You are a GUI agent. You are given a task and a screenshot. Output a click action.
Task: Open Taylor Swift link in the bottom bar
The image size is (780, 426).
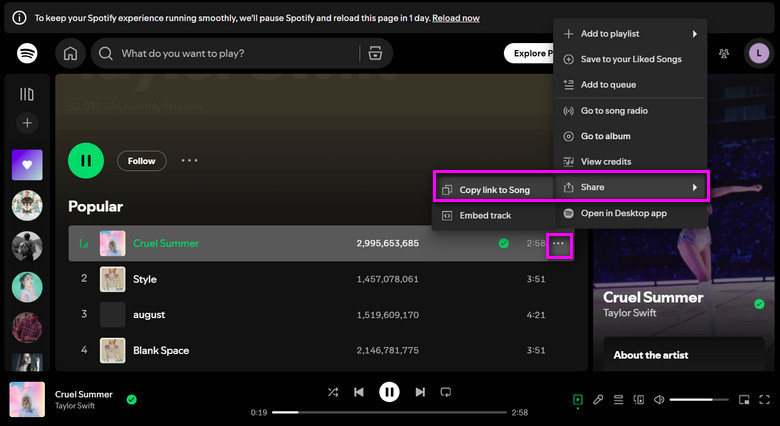(75, 406)
